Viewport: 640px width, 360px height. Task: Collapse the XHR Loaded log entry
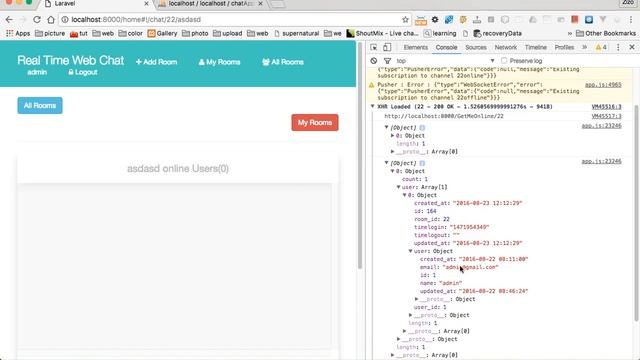pos(372,107)
